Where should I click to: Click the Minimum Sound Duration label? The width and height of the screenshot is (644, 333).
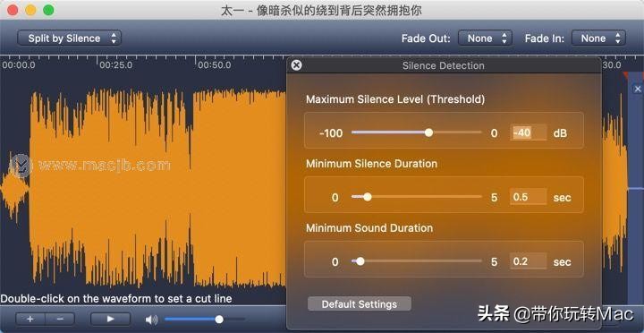pos(369,228)
